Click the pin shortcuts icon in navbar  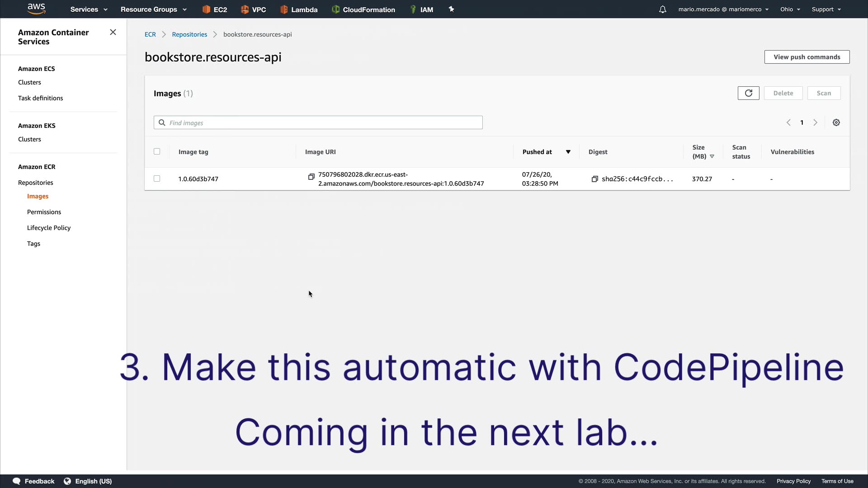[x=451, y=9]
